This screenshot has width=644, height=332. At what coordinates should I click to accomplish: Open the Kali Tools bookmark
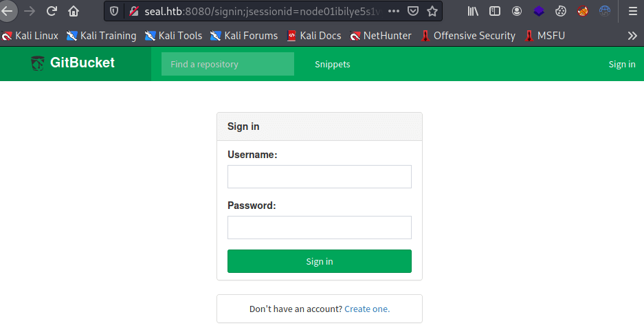[x=173, y=36]
